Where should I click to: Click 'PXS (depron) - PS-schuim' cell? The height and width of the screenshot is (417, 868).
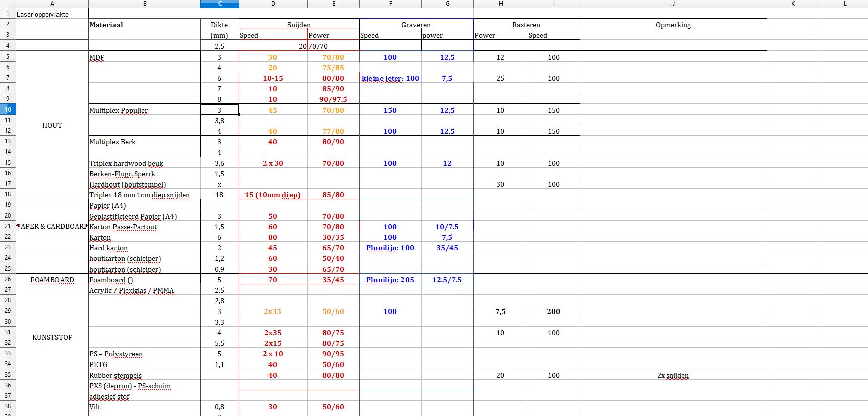click(x=145, y=386)
